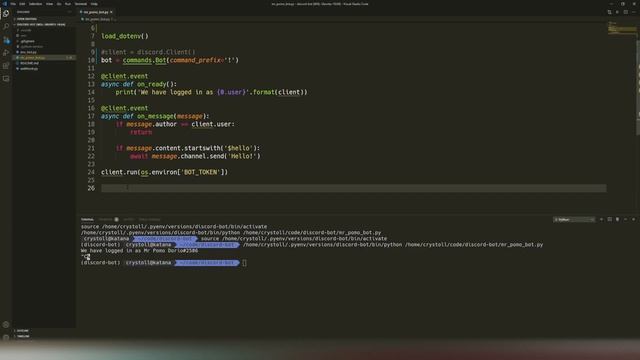Open the Search view in activity bar
Screen dimensions: 640x360
tap(6, 27)
